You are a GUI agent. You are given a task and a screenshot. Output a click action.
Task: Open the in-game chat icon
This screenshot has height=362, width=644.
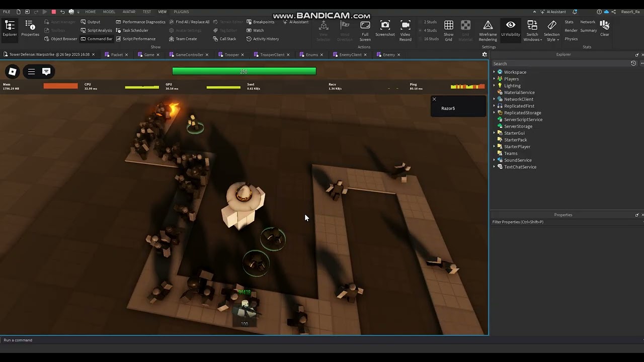click(46, 72)
